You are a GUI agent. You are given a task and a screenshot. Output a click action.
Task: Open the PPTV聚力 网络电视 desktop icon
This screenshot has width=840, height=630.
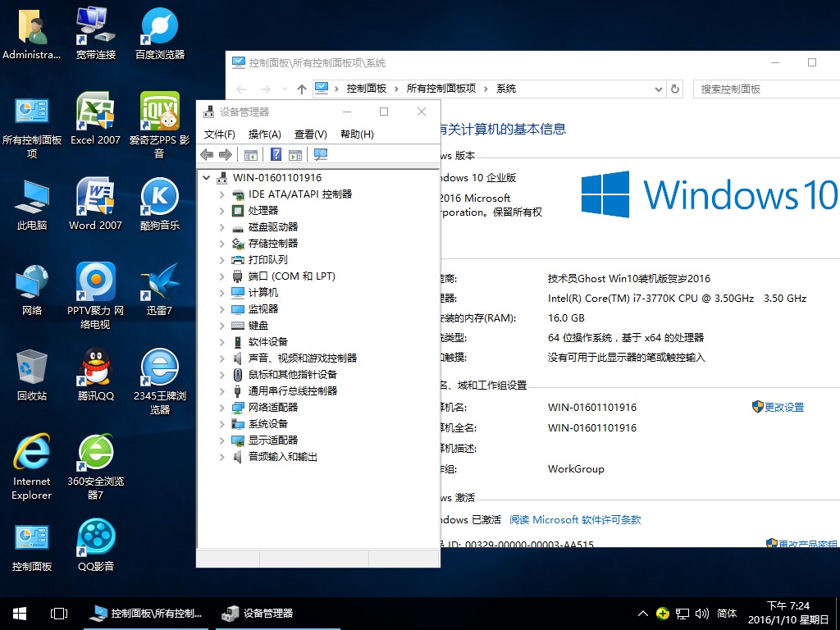(95, 295)
